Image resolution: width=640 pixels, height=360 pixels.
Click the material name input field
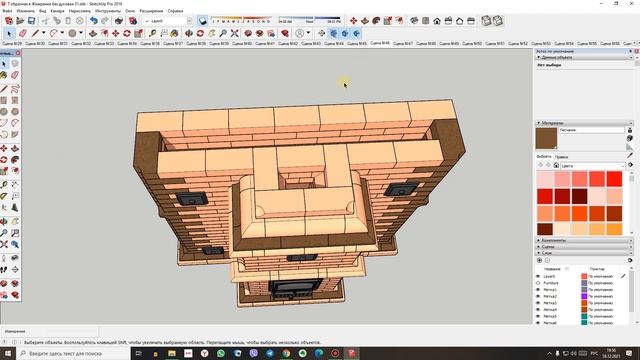coord(591,130)
